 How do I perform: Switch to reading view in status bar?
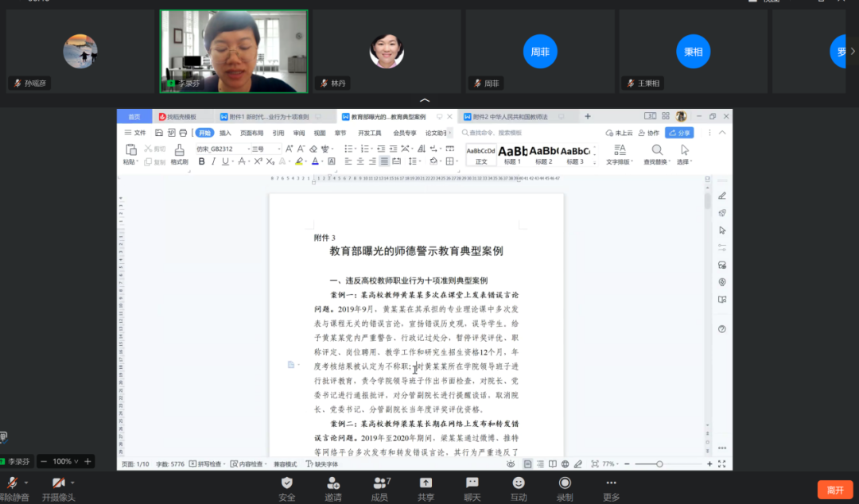coord(552,464)
